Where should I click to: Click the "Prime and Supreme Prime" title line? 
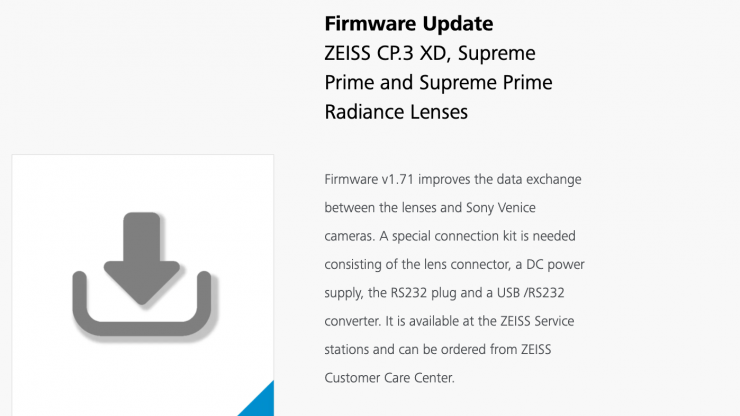point(438,82)
